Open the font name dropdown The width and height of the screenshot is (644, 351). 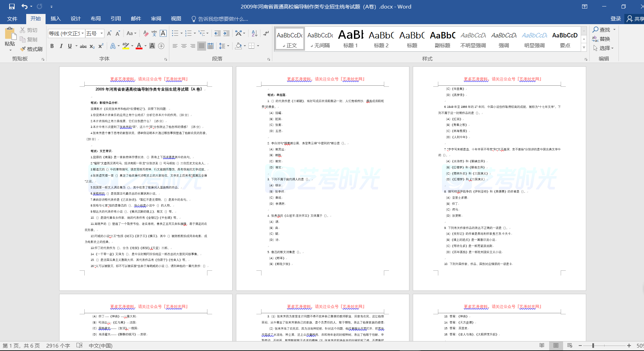[x=83, y=33]
